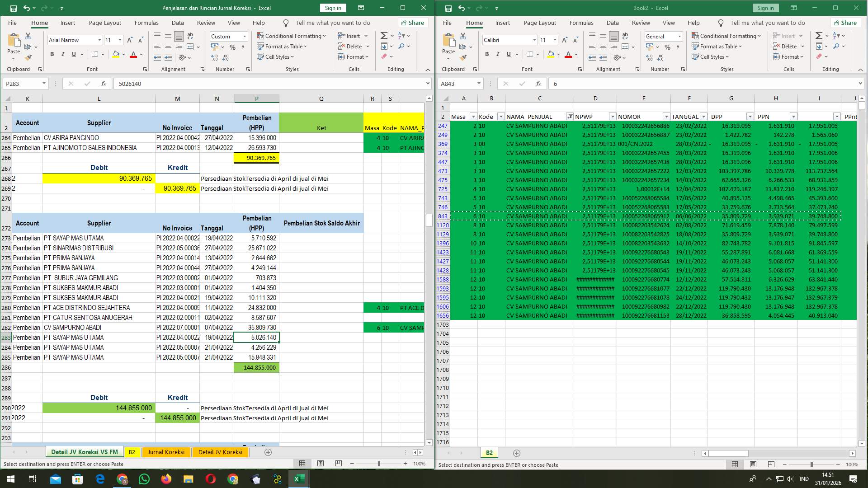Open the Cell Styles gallery

[275, 56]
